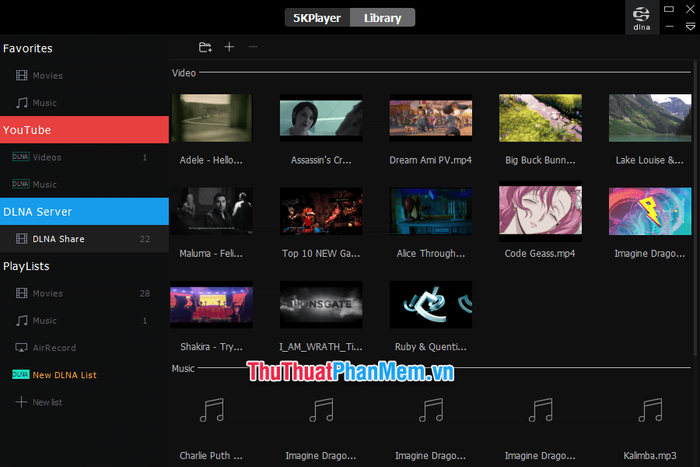700x467 pixels.
Task: Select the Assassin's Cr... video thumbnail
Action: tap(321, 118)
